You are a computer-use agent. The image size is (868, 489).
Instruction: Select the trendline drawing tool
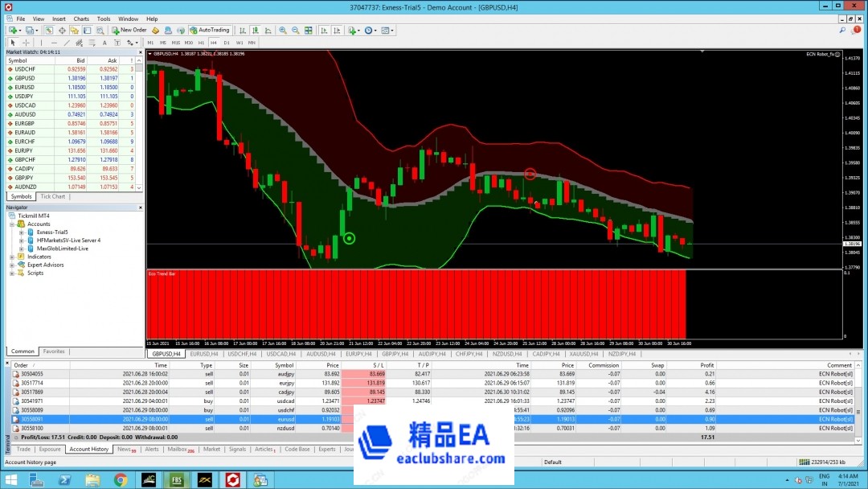(67, 43)
